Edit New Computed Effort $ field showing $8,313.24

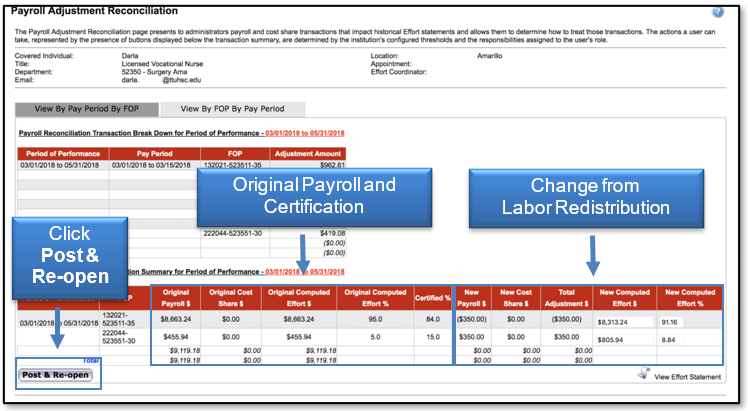pyautogui.click(x=624, y=322)
